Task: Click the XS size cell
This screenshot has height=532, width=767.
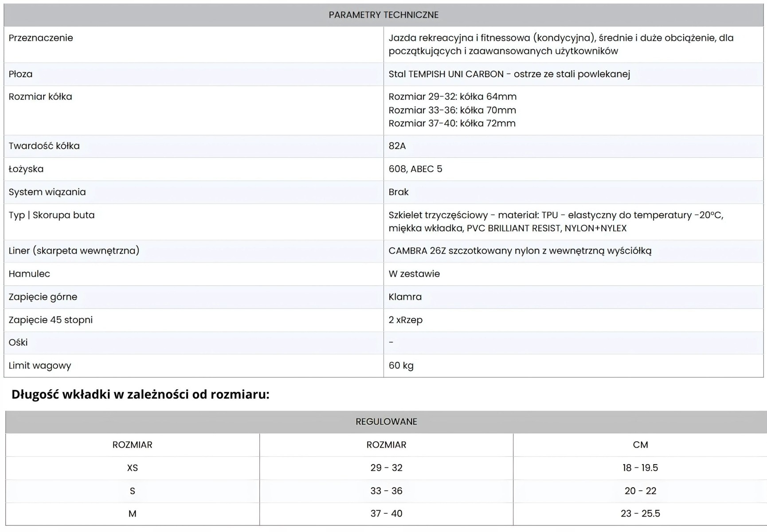Action: tap(133, 468)
